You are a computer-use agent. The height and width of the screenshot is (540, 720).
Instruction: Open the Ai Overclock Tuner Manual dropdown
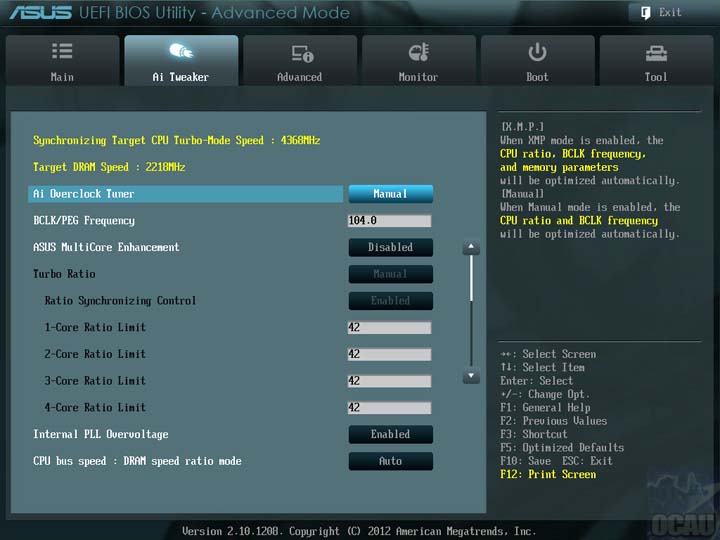pyautogui.click(x=390, y=194)
